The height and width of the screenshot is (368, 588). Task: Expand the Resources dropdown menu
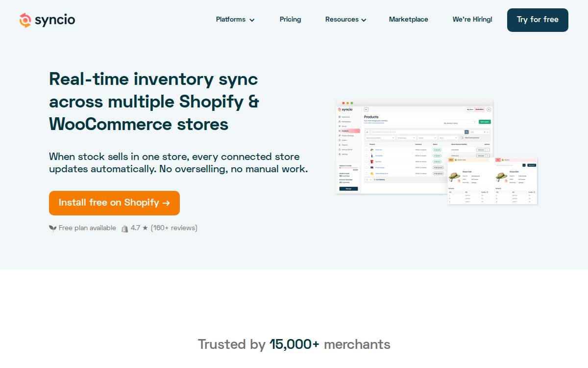point(346,20)
